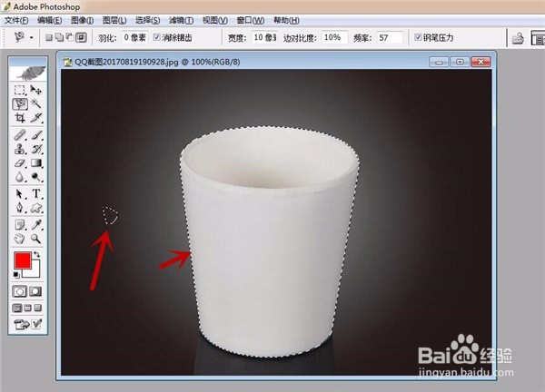
Task: Select the Zoom tool
Action: 35,239
